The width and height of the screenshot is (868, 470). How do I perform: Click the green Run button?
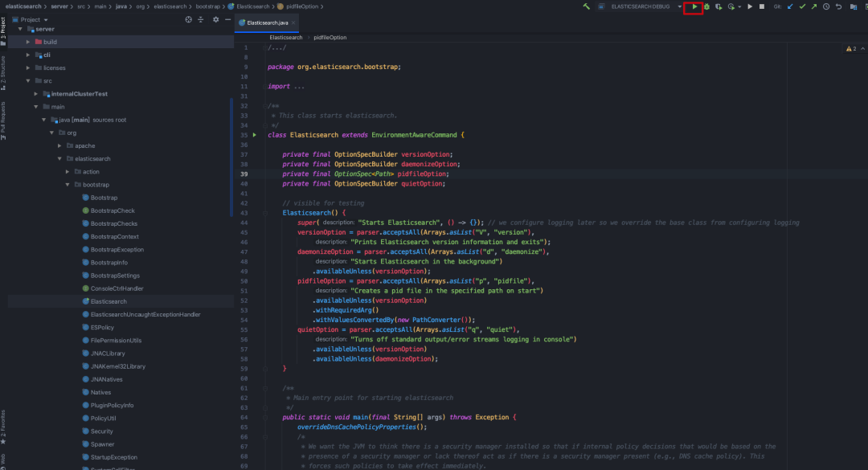(694, 6)
